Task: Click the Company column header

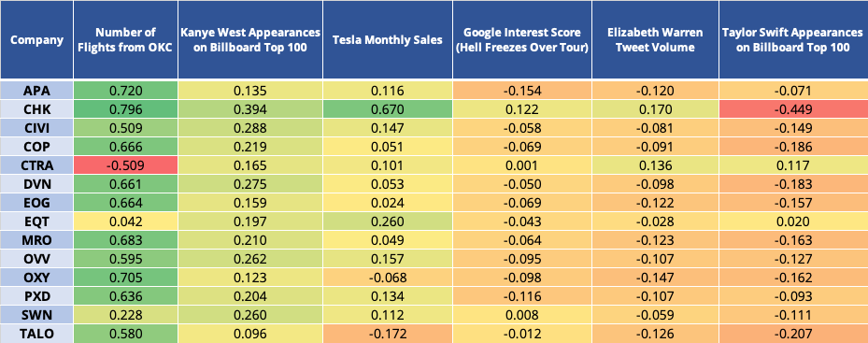Action: [x=36, y=40]
